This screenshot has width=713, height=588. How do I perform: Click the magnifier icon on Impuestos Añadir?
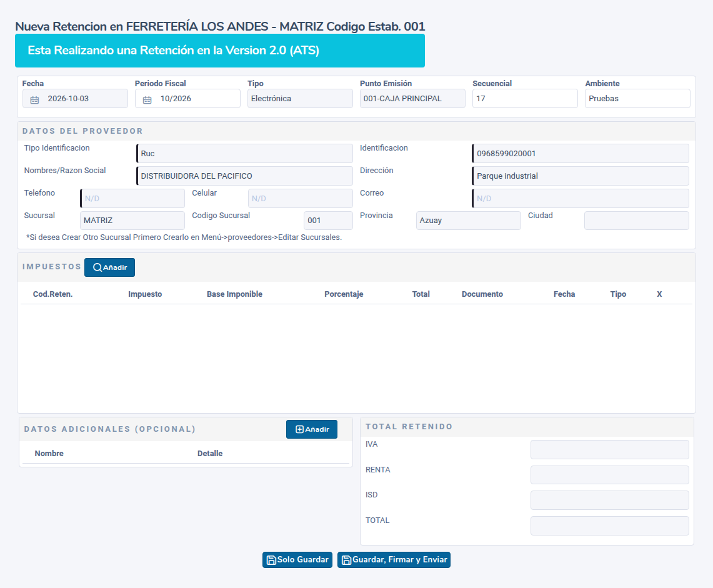(97, 267)
